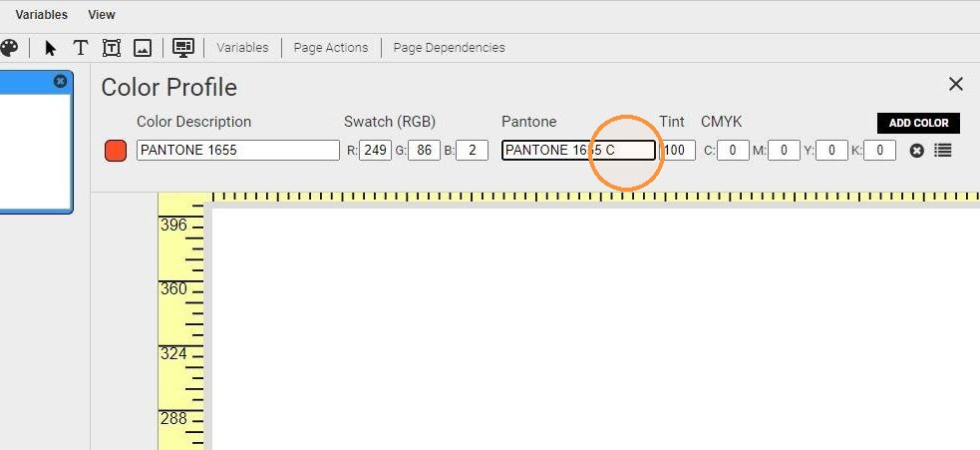Click the Pantone field PANTONE 1655 C
Viewport: 980px width, 450px height.
click(579, 151)
